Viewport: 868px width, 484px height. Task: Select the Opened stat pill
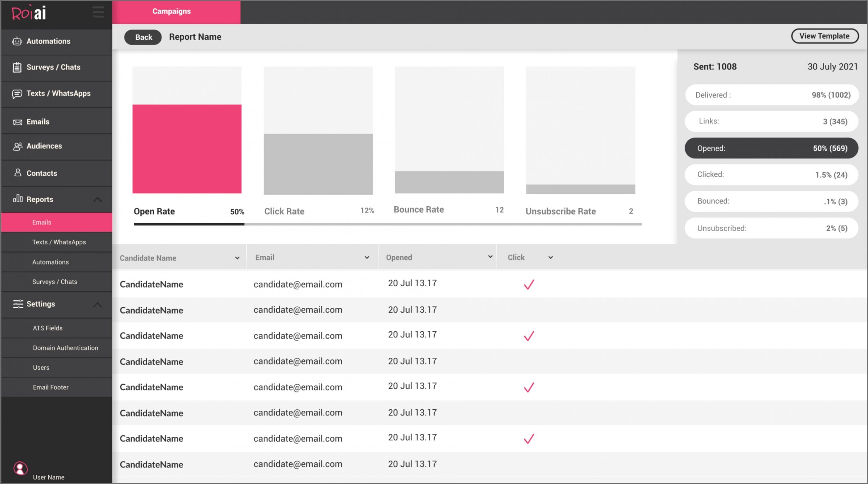tap(772, 148)
